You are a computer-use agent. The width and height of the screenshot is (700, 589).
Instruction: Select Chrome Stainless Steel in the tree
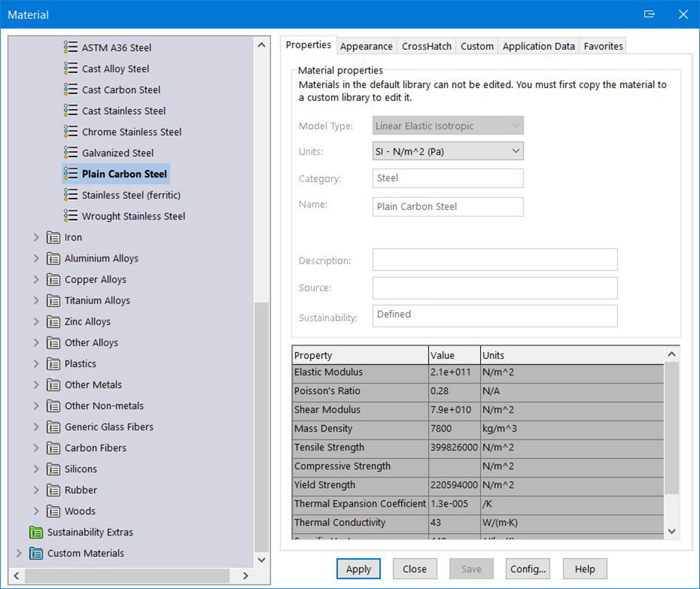coord(131,132)
